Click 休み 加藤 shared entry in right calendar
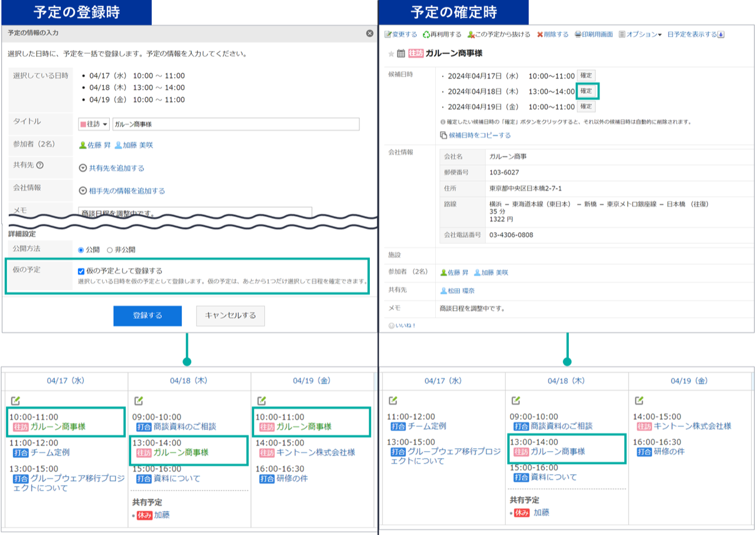 (531, 513)
